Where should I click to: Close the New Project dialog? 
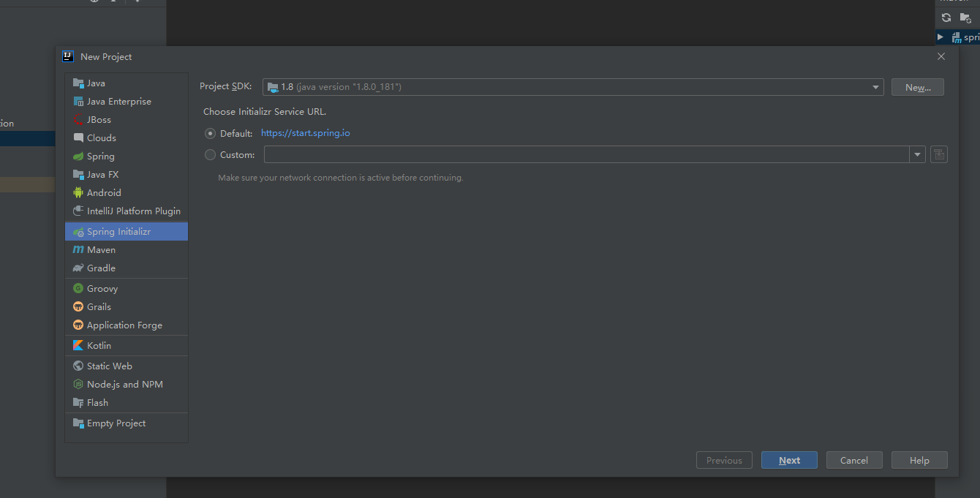point(941,56)
